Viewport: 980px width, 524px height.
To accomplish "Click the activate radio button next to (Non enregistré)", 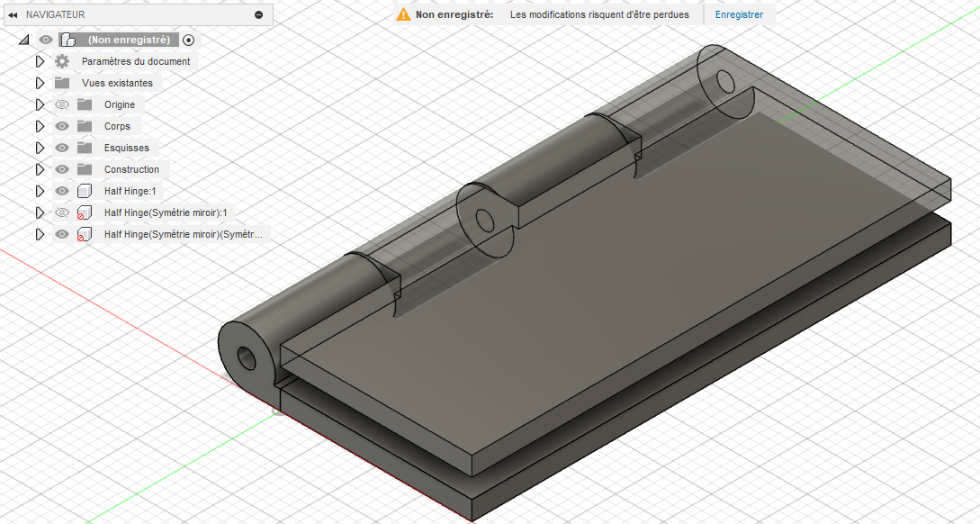I will 187,39.
